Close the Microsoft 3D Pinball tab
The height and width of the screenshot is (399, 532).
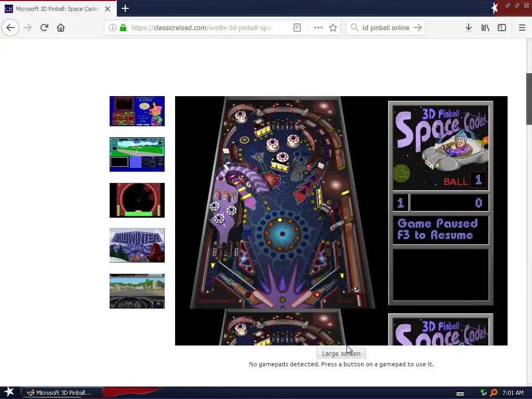click(107, 9)
